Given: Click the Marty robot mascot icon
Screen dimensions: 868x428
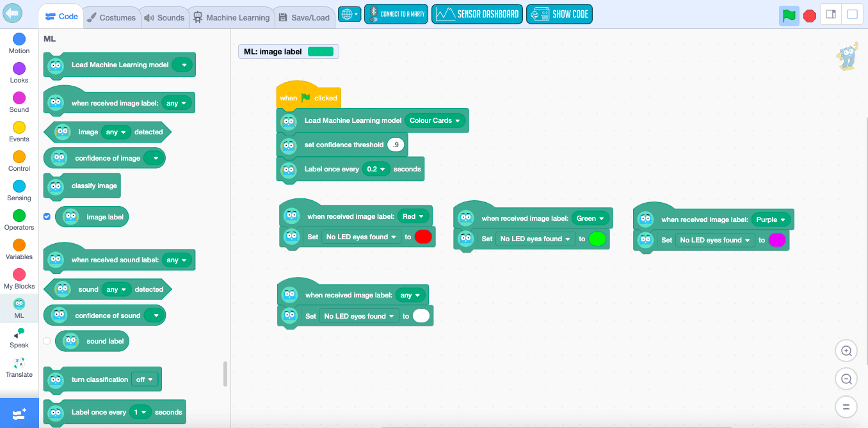Looking at the screenshot, I should click(x=847, y=57).
